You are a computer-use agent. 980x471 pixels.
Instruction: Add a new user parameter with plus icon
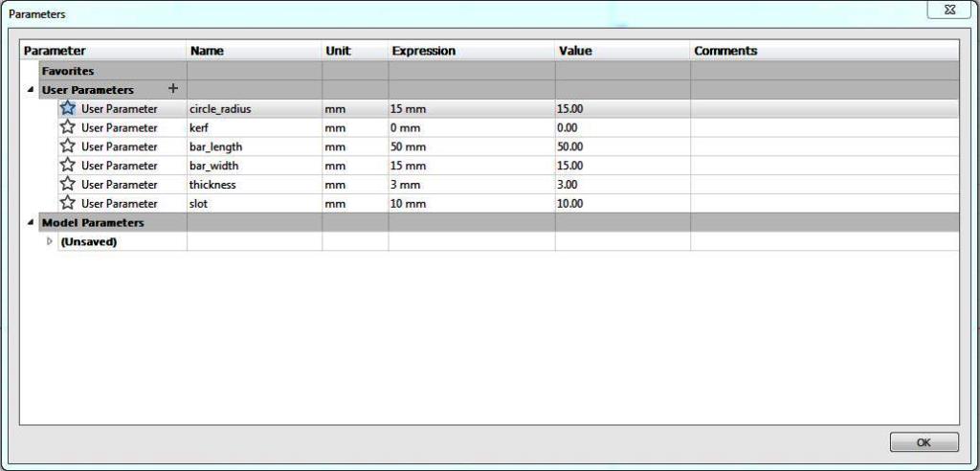(173, 89)
